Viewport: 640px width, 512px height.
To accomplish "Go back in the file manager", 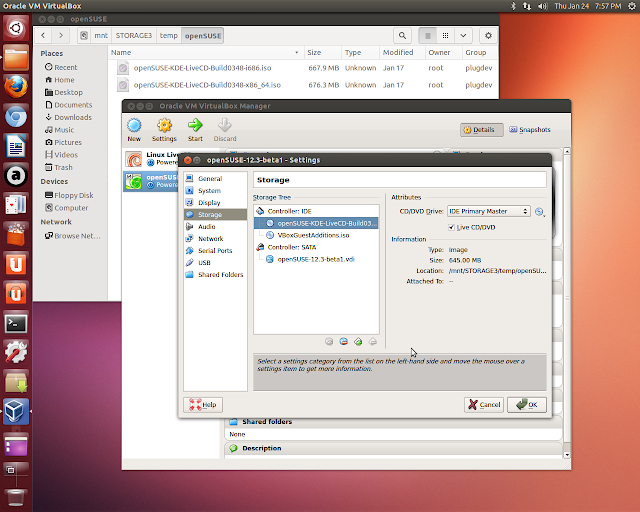I will [x=43, y=36].
